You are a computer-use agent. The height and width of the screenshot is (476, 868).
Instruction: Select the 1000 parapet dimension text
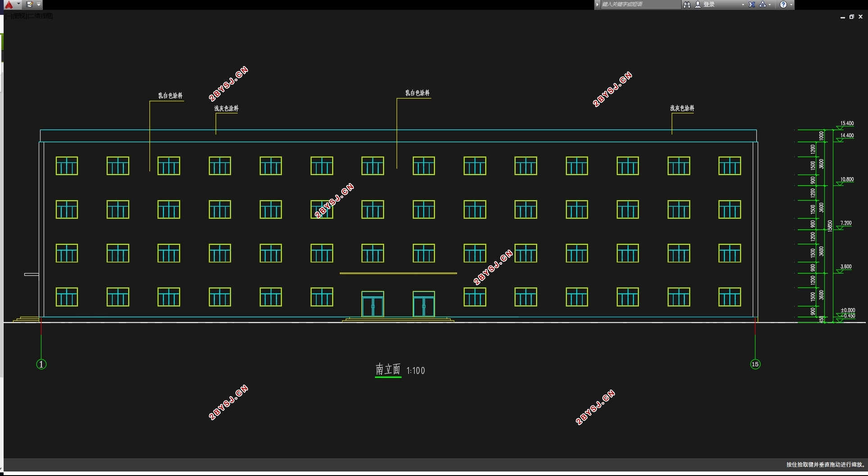pyautogui.click(x=822, y=136)
